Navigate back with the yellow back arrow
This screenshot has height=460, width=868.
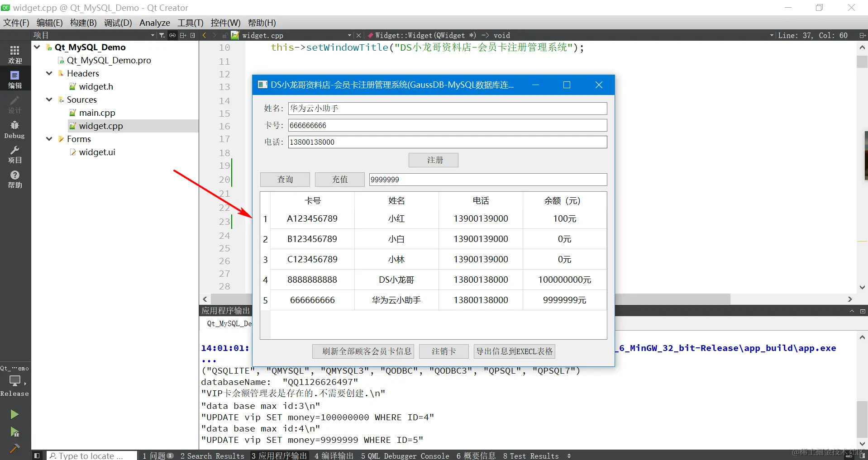205,35
